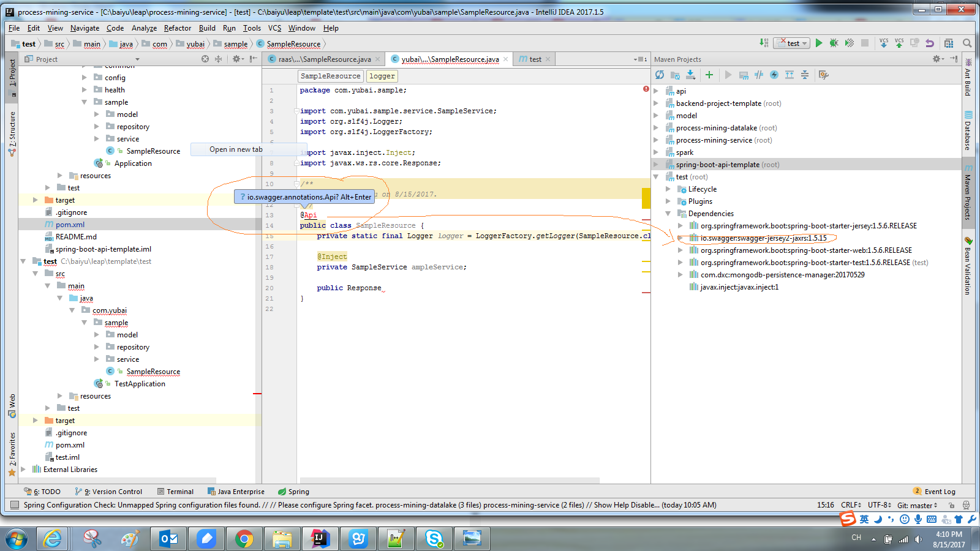Open the Project view selector dropdown
The image size is (980, 551).
137,59
